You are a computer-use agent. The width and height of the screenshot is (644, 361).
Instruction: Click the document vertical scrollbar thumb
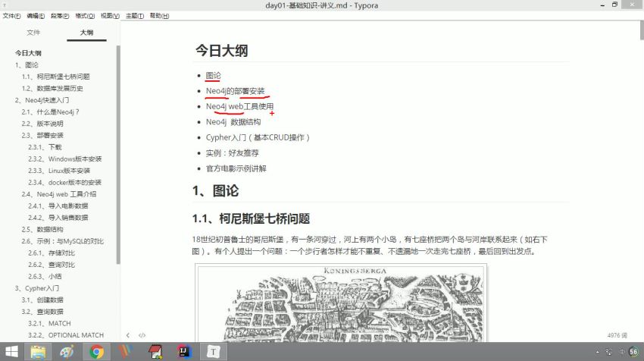coord(642,30)
